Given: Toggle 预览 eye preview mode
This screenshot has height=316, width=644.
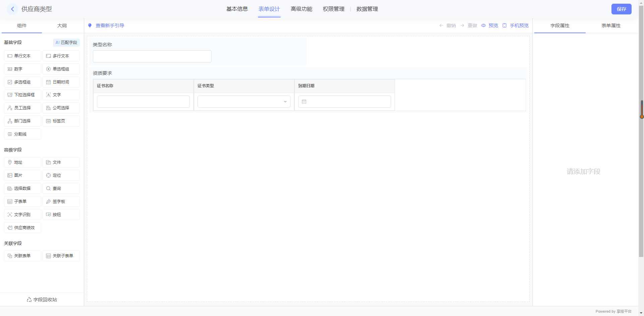Looking at the screenshot, I should pyautogui.click(x=484, y=25).
